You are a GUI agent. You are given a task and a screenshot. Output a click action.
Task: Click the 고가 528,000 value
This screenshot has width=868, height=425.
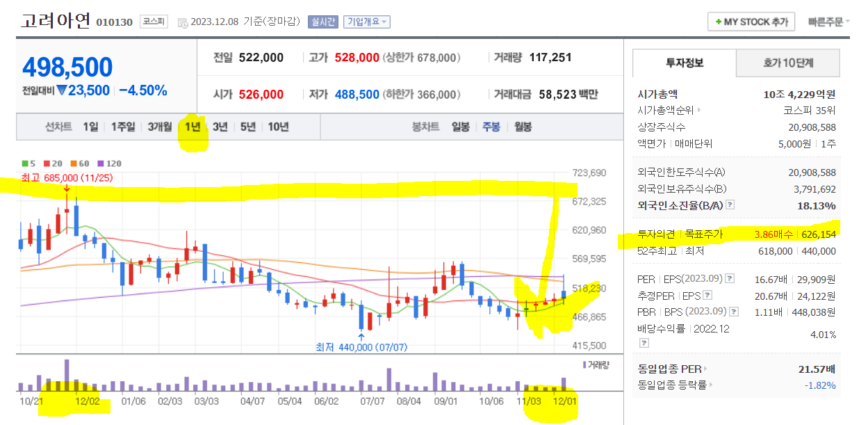coord(357,58)
